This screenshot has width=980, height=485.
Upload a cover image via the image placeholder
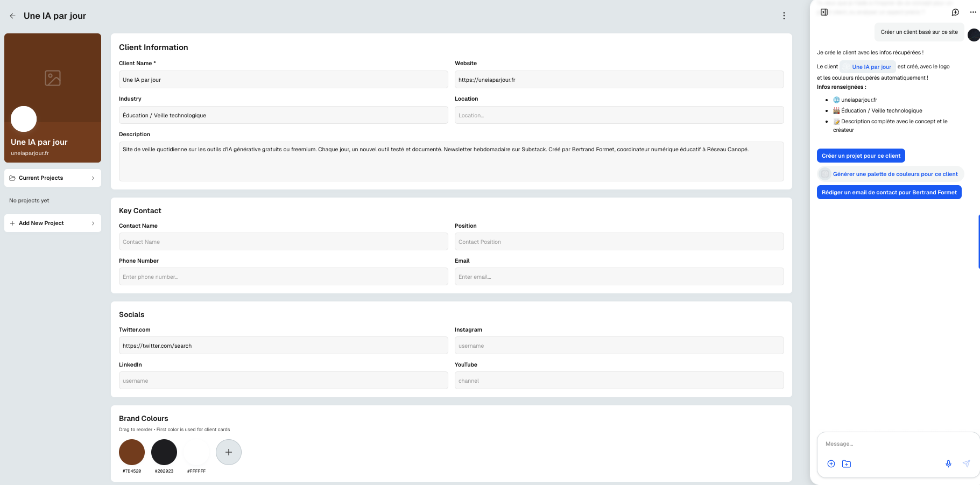[x=53, y=78]
